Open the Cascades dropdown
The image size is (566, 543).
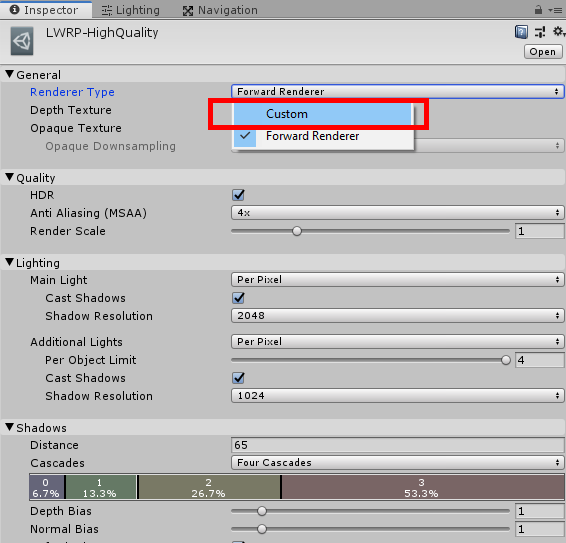pyautogui.click(x=397, y=462)
